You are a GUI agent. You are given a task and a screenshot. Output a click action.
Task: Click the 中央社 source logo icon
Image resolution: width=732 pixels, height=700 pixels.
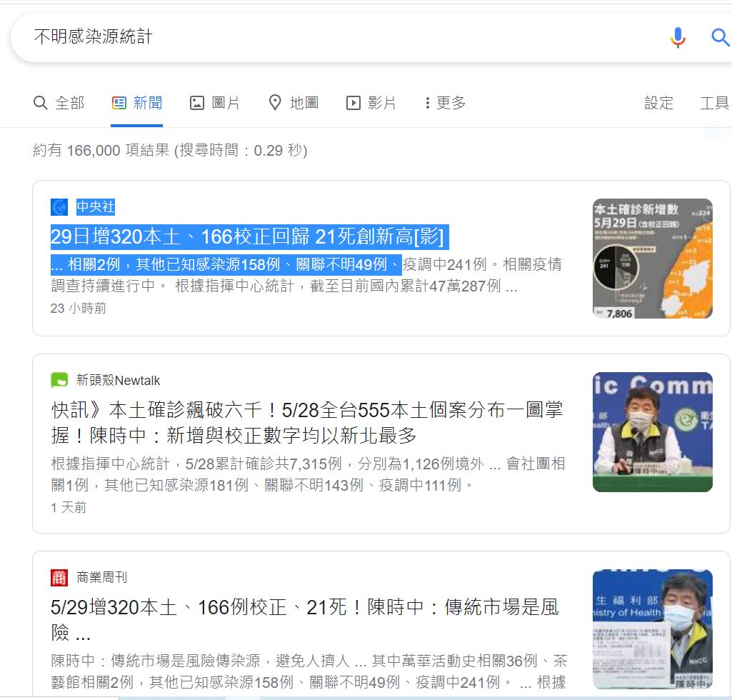click(x=59, y=207)
